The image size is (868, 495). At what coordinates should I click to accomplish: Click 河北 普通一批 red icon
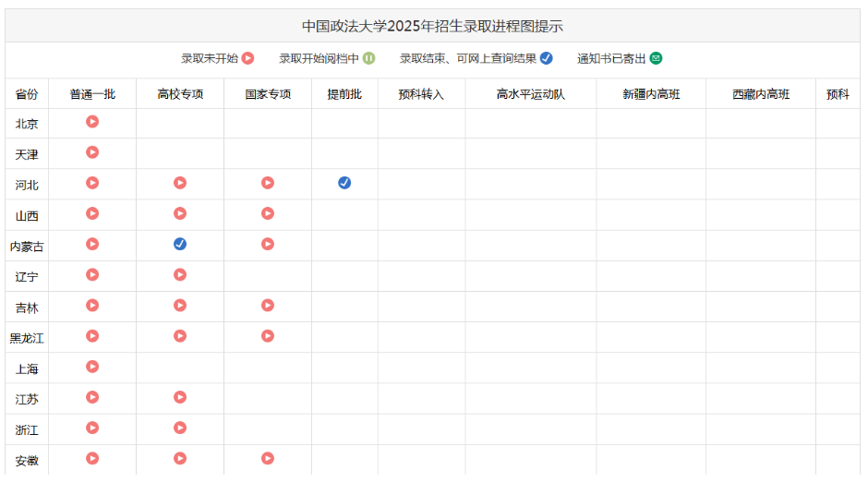pyautogui.click(x=92, y=183)
